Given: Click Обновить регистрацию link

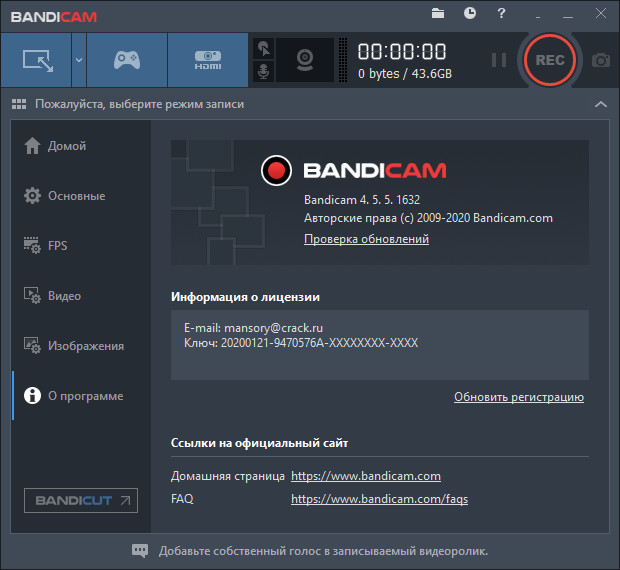Looking at the screenshot, I should pyautogui.click(x=518, y=397).
